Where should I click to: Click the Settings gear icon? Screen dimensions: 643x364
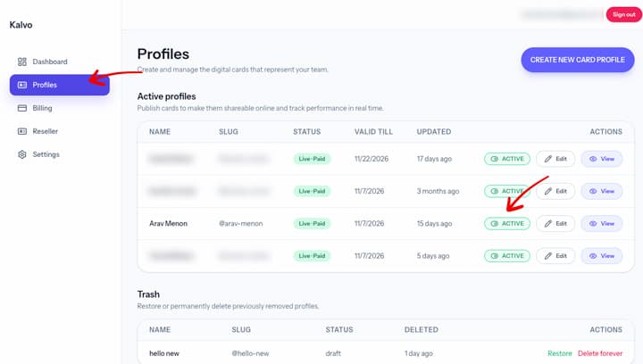22,154
